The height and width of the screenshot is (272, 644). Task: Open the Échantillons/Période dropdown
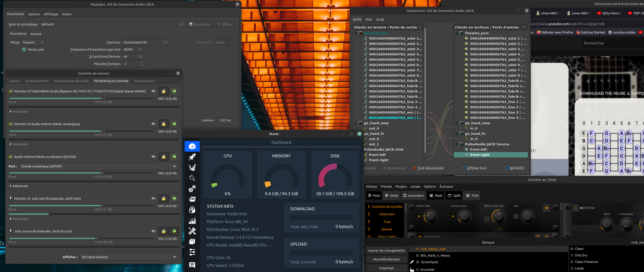click(140, 57)
